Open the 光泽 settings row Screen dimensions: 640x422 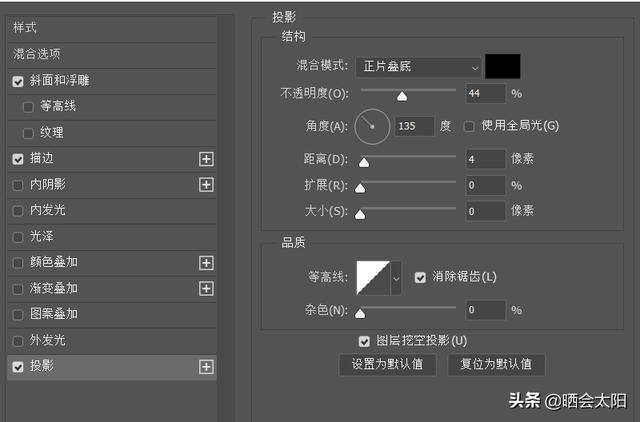[111, 237]
